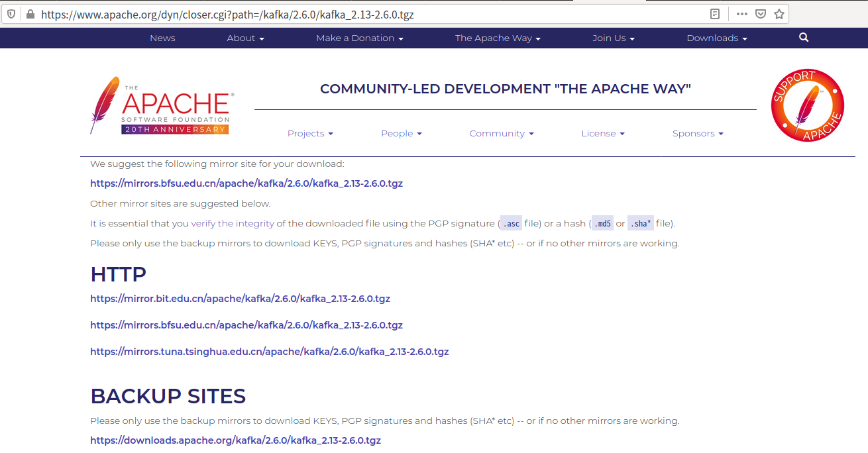The image size is (868, 453).
Task: Click the '.md5' code label
Action: click(x=602, y=223)
